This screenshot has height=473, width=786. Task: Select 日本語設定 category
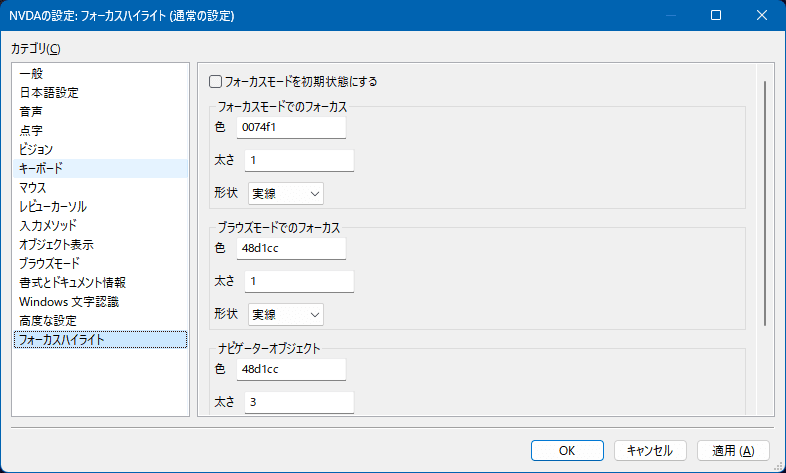pyautogui.click(x=49, y=92)
